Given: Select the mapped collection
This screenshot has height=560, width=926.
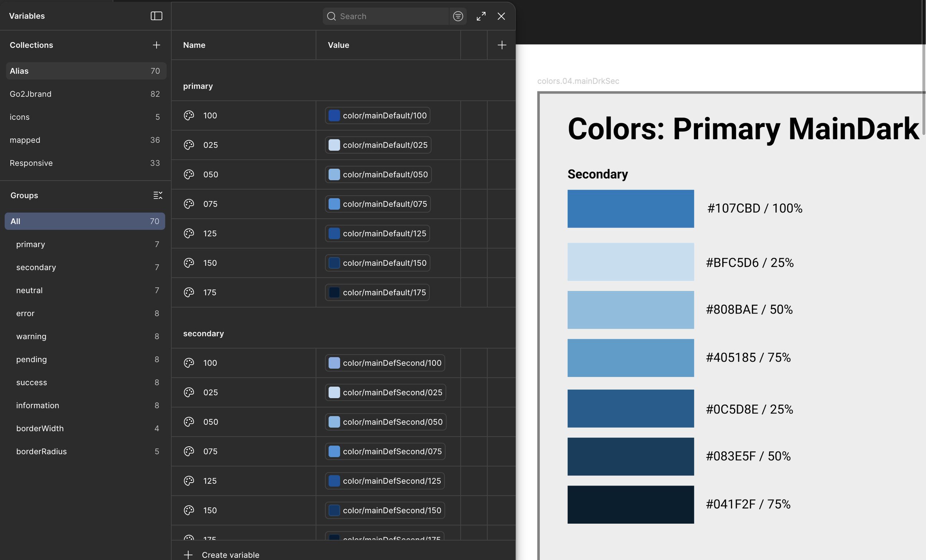Looking at the screenshot, I should click(x=86, y=140).
